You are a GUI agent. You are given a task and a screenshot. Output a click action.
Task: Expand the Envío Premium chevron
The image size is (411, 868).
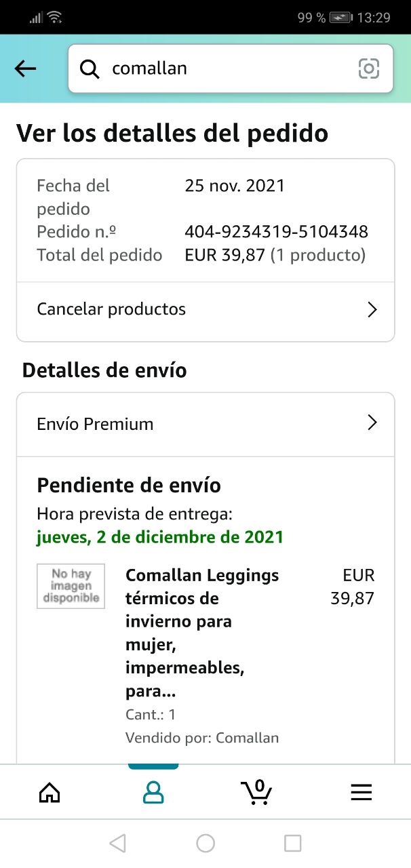point(372,423)
